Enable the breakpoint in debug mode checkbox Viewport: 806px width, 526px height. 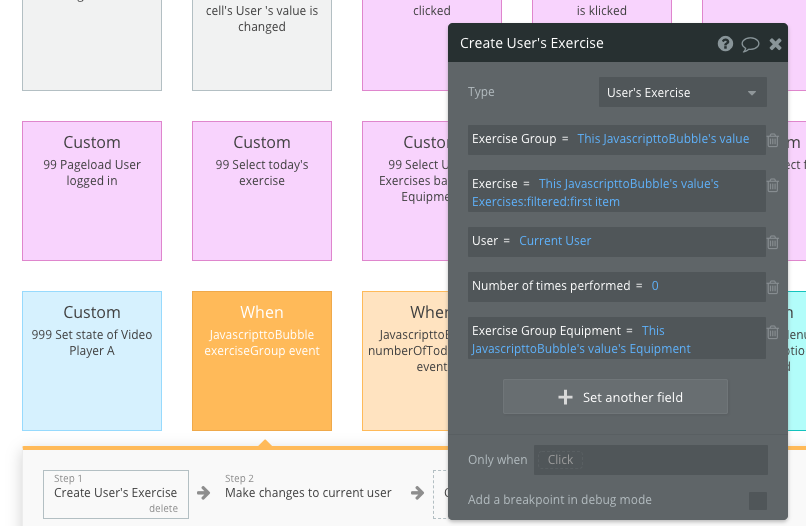pos(758,500)
